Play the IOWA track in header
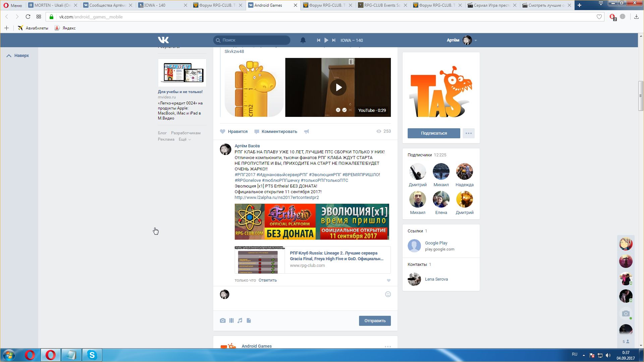 (326, 40)
